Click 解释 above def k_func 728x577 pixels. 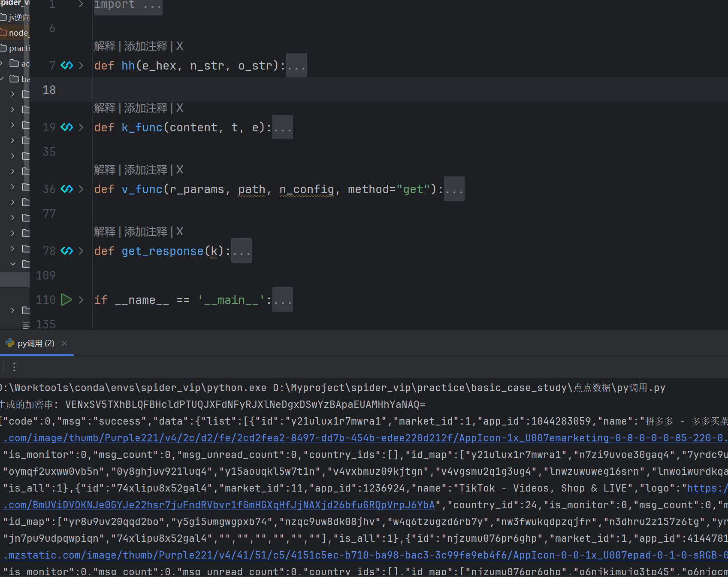point(105,108)
